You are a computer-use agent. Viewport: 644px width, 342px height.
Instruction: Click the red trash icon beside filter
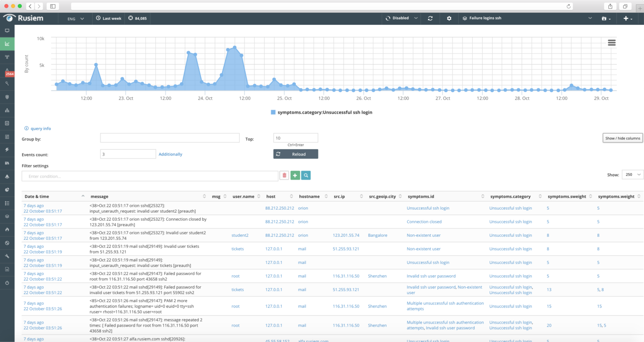tap(284, 175)
